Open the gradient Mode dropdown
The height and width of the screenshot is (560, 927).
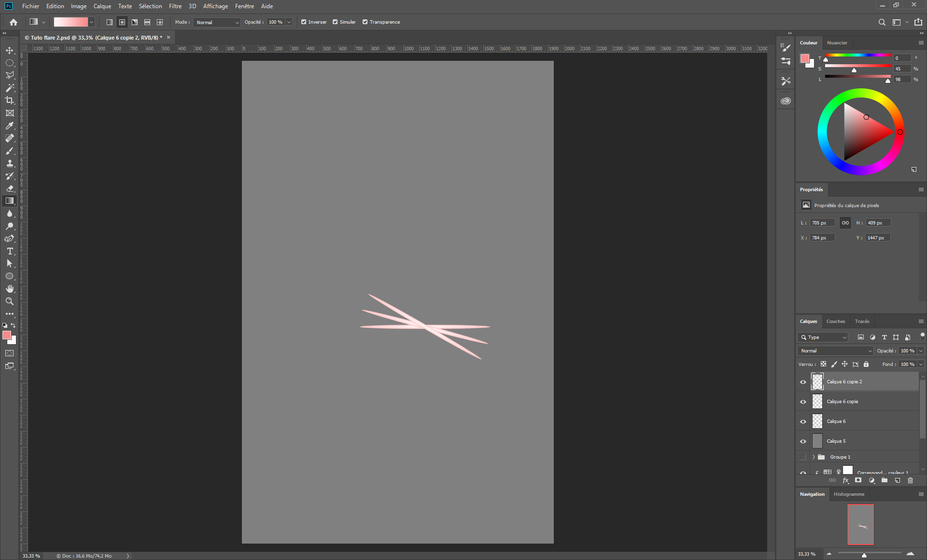click(216, 22)
